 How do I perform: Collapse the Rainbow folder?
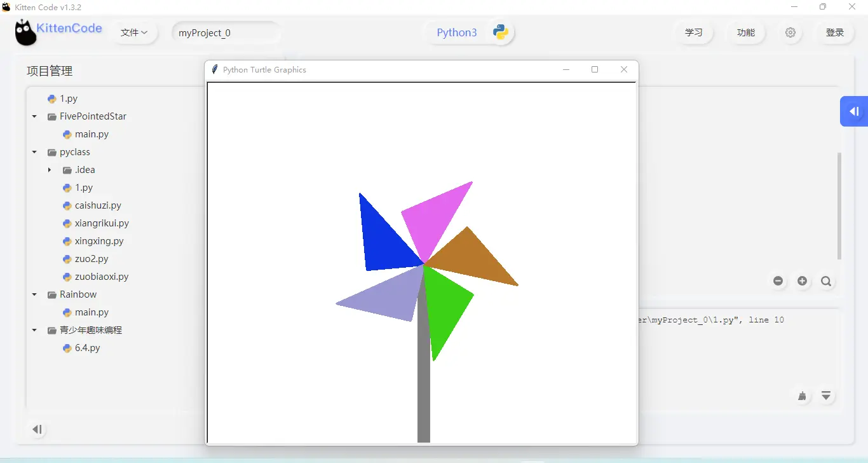pyautogui.click(x=34, y=294)
